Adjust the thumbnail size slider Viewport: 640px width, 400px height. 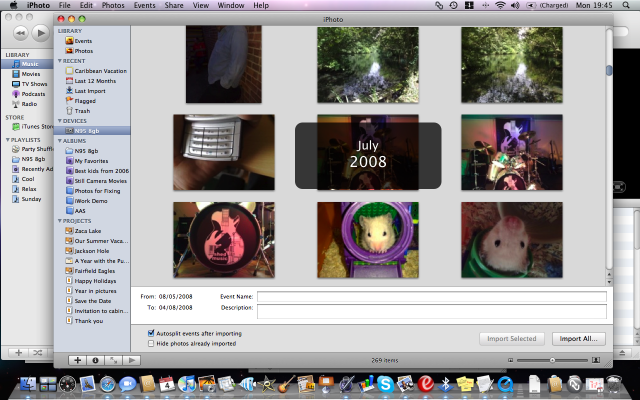(x=552, y=360)
